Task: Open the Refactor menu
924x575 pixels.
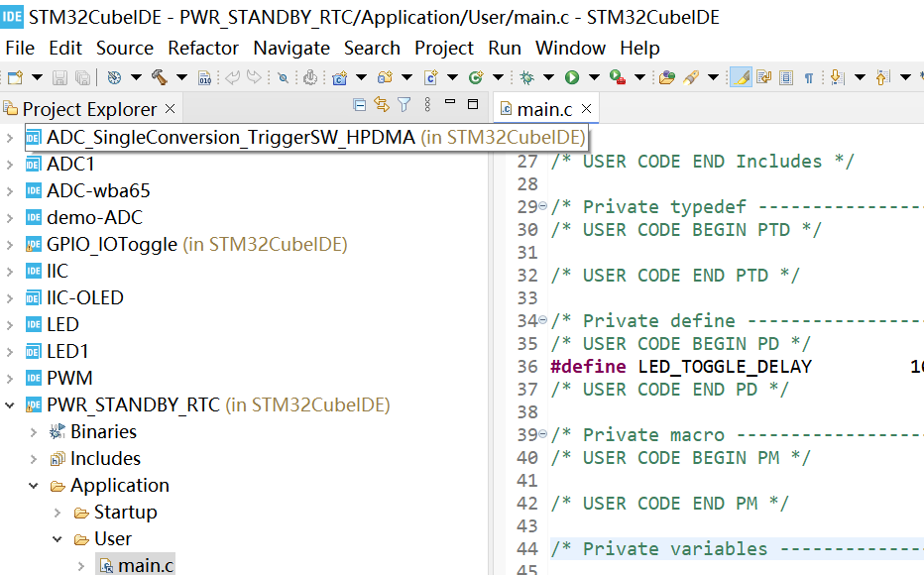Action: coord(203,48)
